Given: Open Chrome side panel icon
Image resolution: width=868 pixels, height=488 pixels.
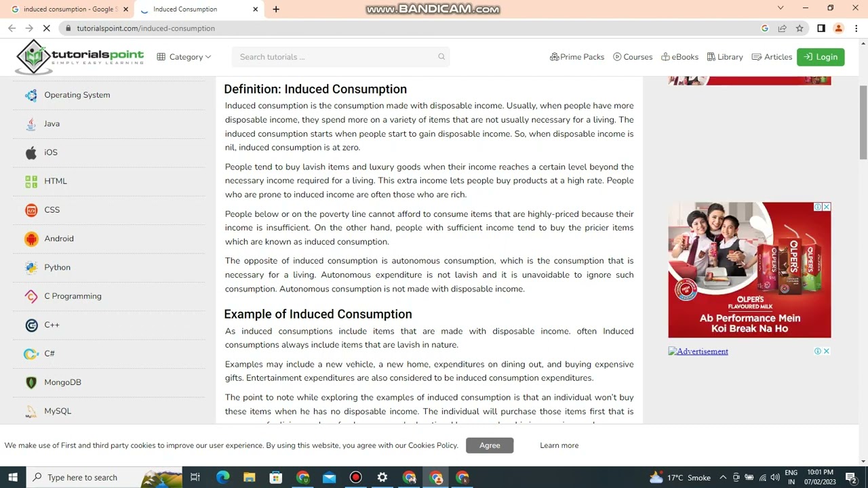Looking at the screenshot, I should (x=821, y=28).
